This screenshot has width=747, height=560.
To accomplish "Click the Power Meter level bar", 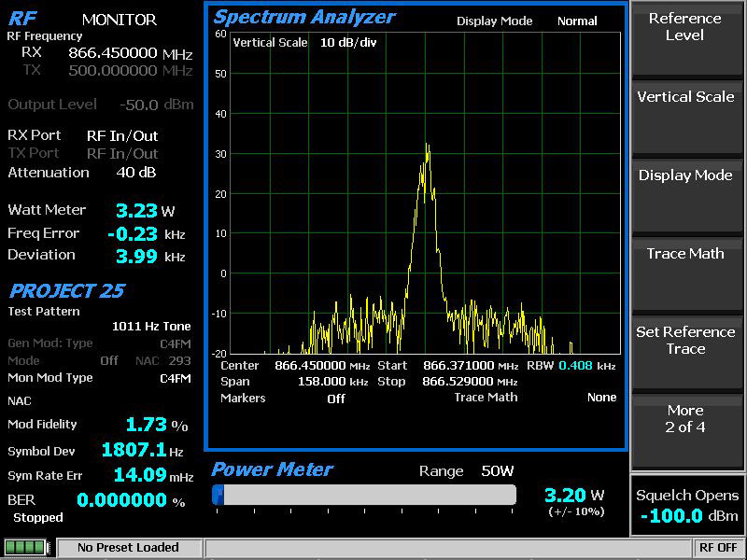I will tap(364, 495).
